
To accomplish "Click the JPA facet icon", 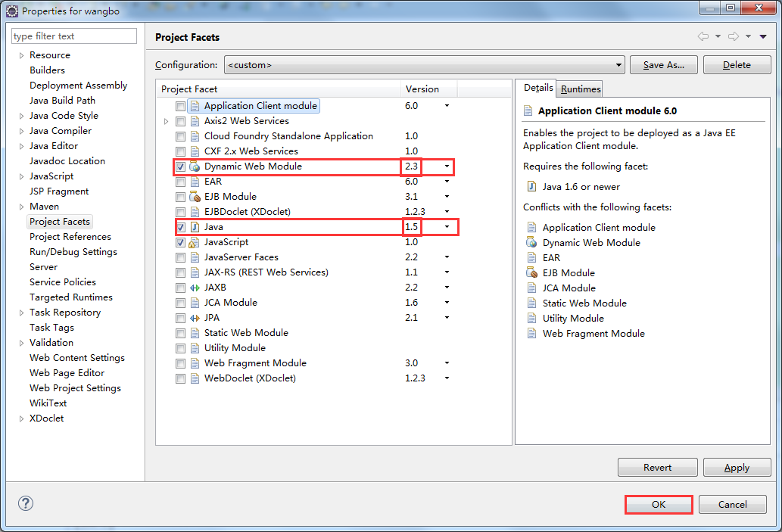I will coord(195,318).
